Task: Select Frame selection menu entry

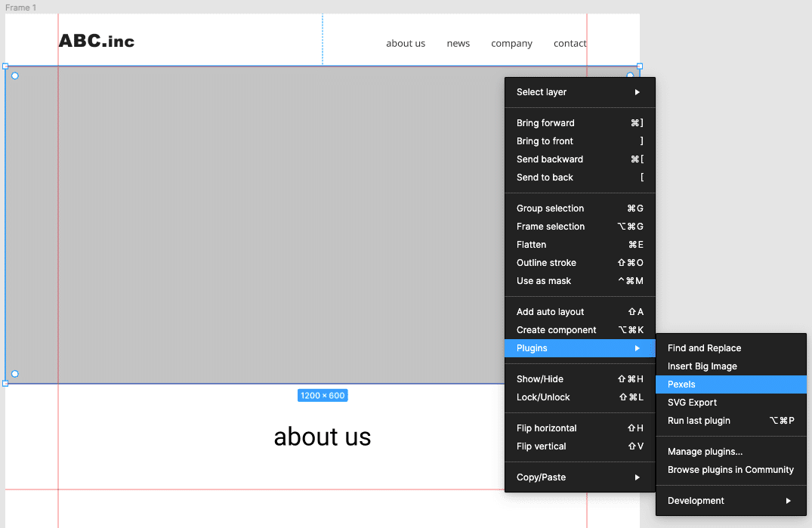Action: [580, 226]
